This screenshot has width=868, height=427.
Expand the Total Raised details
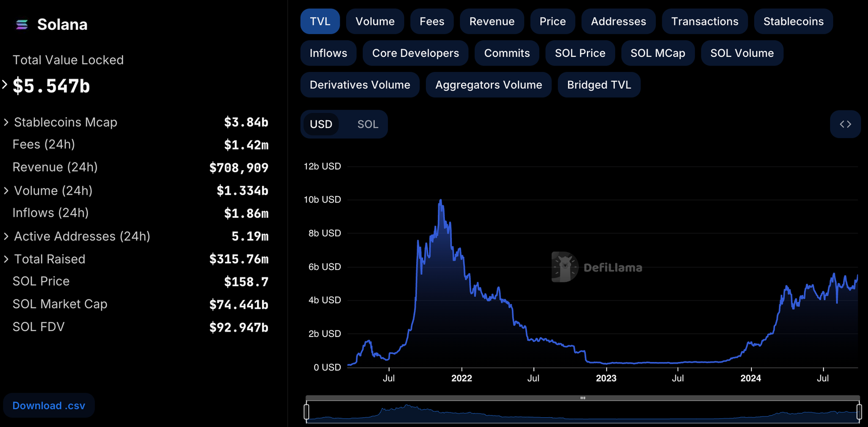pos(6,259)
